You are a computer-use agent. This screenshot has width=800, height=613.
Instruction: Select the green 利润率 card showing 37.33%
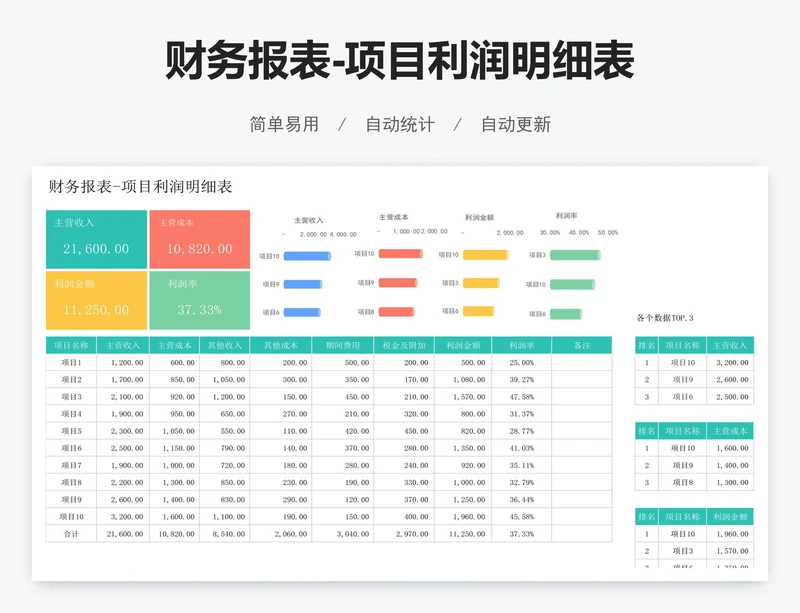pyautogui.click(x=199, y=300)
